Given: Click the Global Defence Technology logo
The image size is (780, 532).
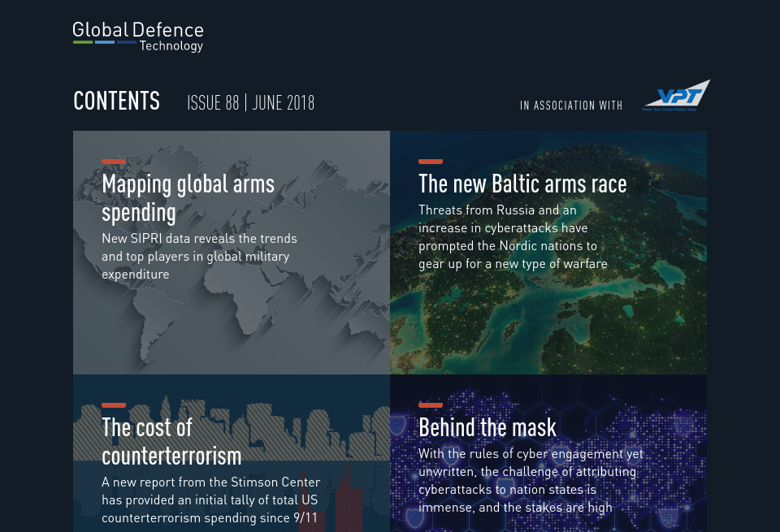Looking at the screenshot, I should [x=138, y=37].
